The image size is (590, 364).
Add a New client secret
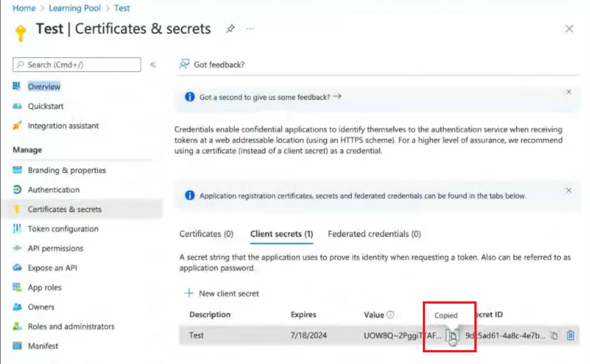pyautogui.click(x=222, y=293)
